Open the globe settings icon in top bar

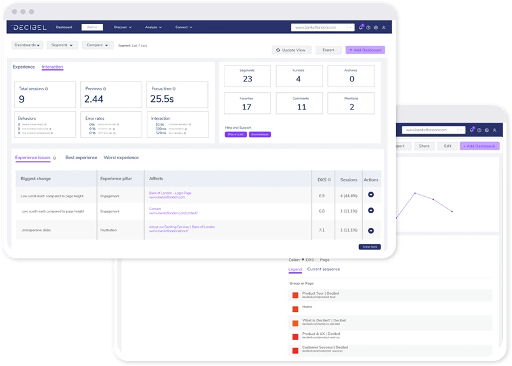(376, 28)
